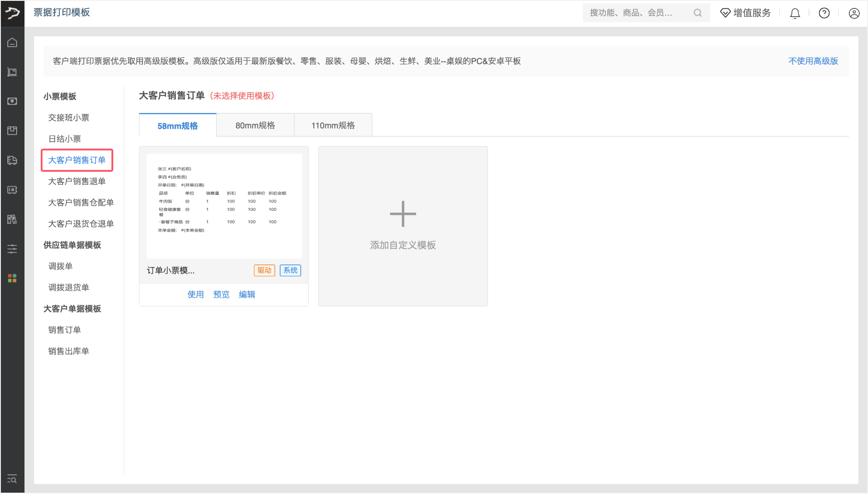The height and width of the screenshot is (494, 868).
Task: Click the help question mark icon
Action: (x=824, y=13)
